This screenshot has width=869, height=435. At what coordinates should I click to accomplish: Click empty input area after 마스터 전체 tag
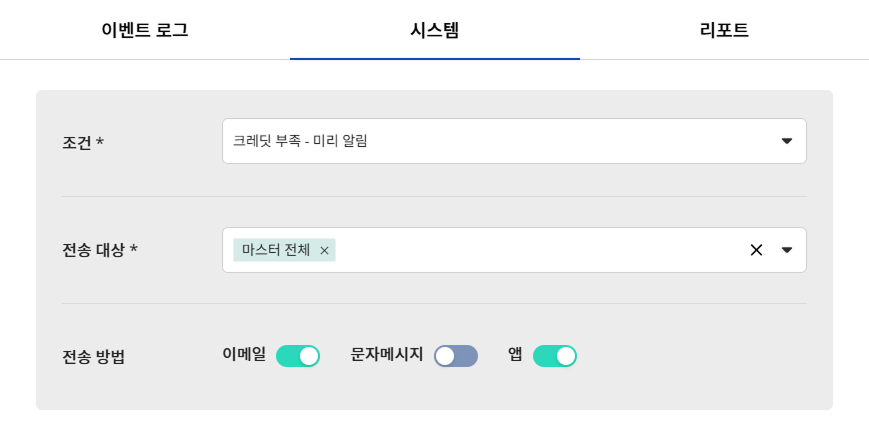pyautogui.click(x=540, y=250)
